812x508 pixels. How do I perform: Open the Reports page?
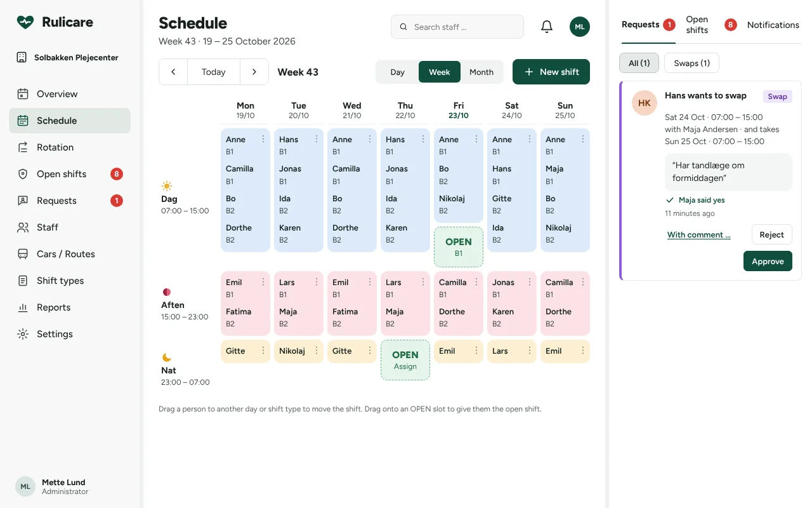pyautogui.click(x=70, y=307)
